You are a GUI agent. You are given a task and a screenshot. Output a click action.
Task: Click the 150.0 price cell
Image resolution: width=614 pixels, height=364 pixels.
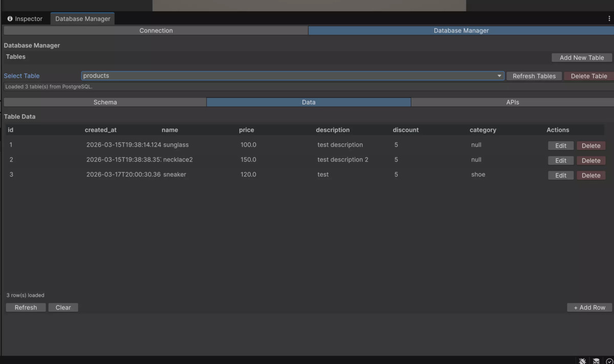[249, 160]
